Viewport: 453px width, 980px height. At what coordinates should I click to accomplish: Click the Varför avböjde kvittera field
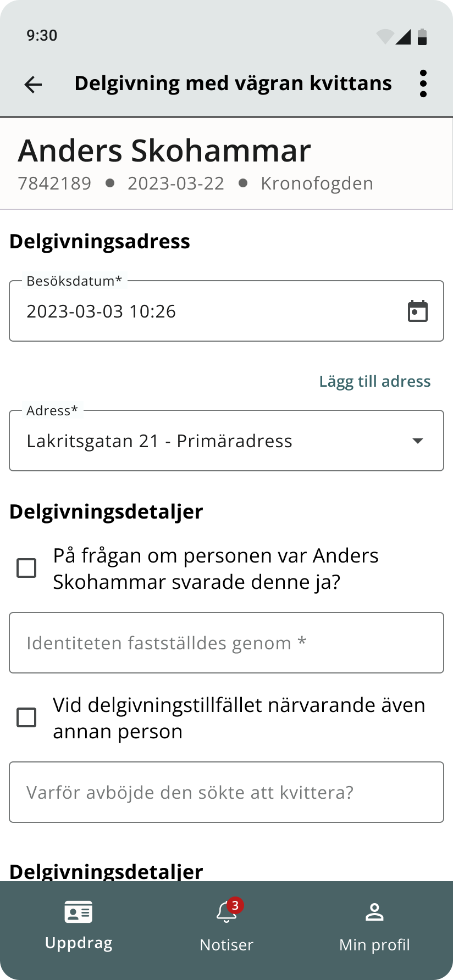tap(226, 792)
